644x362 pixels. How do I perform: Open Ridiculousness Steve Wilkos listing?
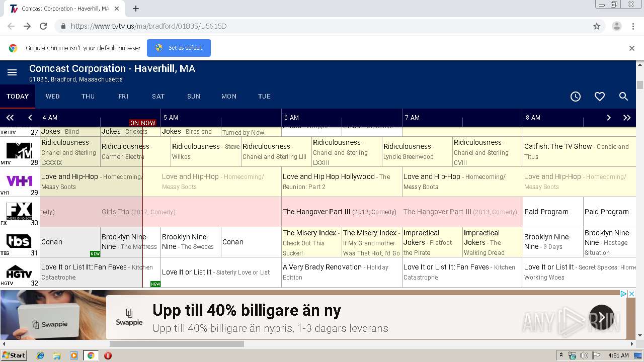(206, 151)
